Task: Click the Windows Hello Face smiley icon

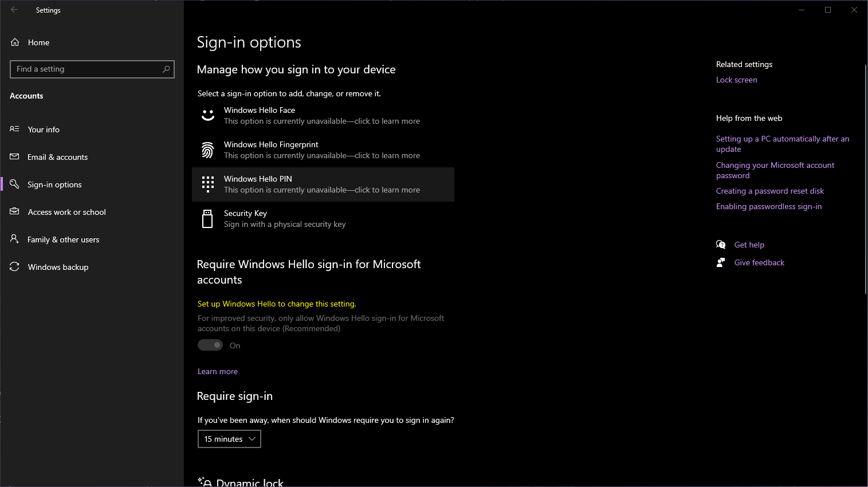Action: click(x=208, y=116)
